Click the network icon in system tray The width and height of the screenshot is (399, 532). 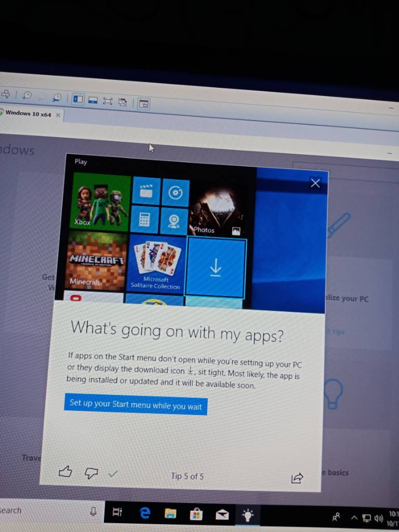click(366, 518)
